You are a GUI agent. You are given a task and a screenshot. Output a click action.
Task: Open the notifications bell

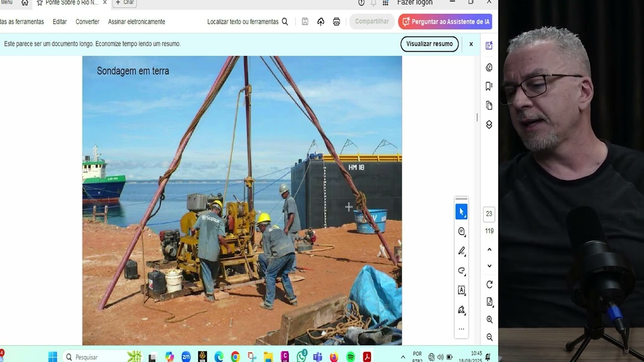tap(373, 3)
